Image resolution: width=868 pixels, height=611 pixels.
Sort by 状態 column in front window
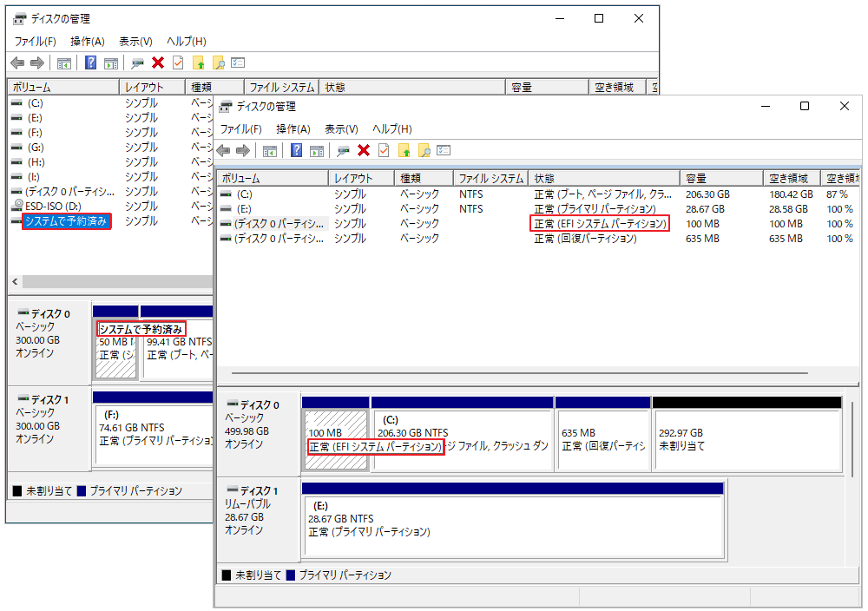coord(604,178)
